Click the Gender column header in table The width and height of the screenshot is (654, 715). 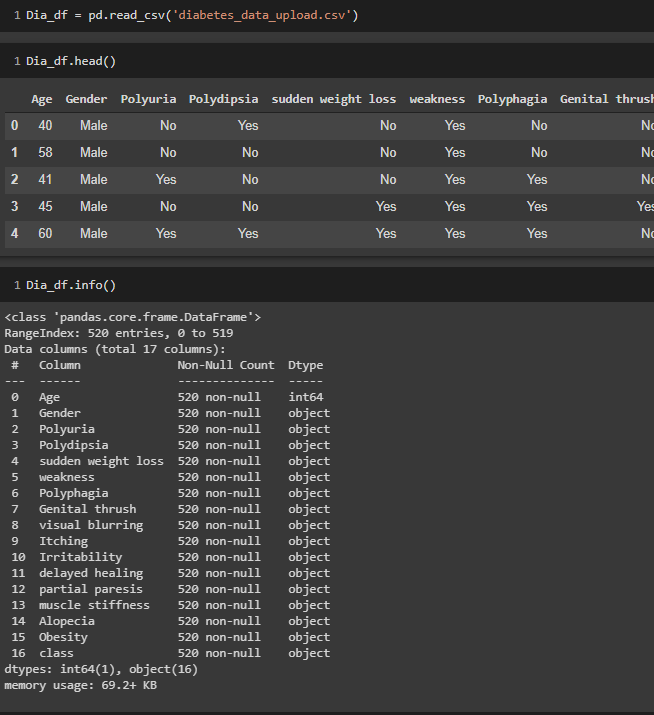[86, 99]
